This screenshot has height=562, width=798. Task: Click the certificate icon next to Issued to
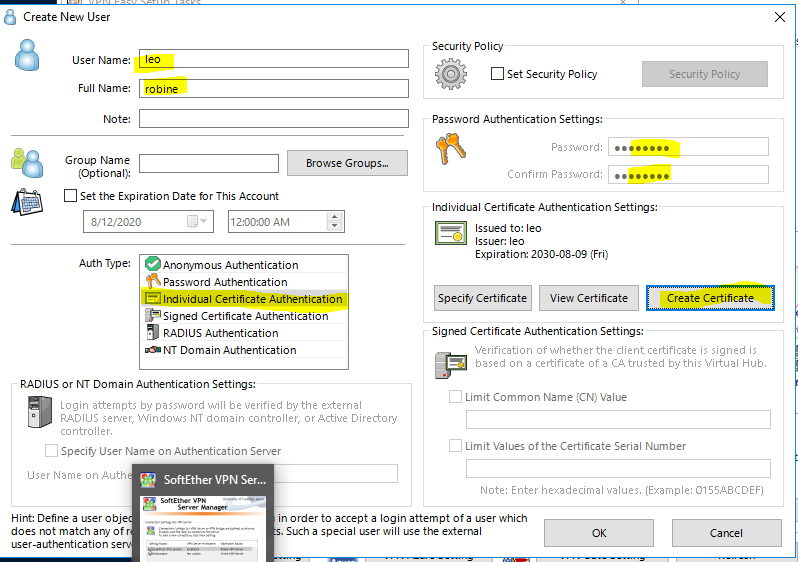click(x=450, y=233)
